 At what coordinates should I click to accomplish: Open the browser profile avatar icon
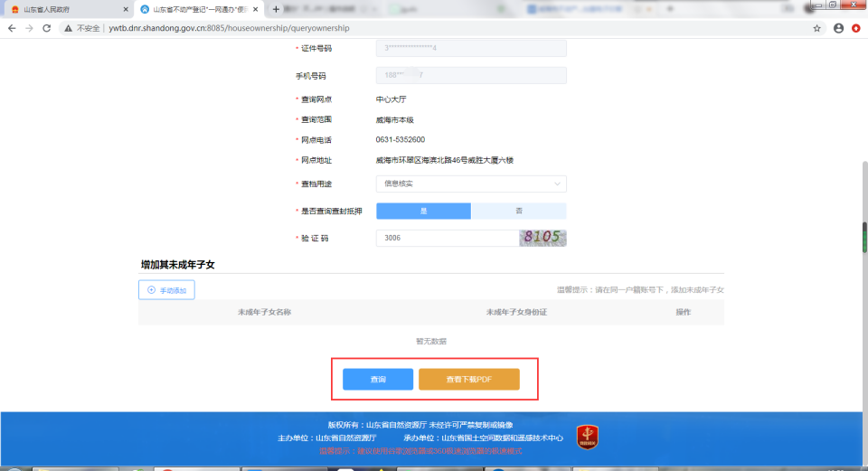pos(838,28)
